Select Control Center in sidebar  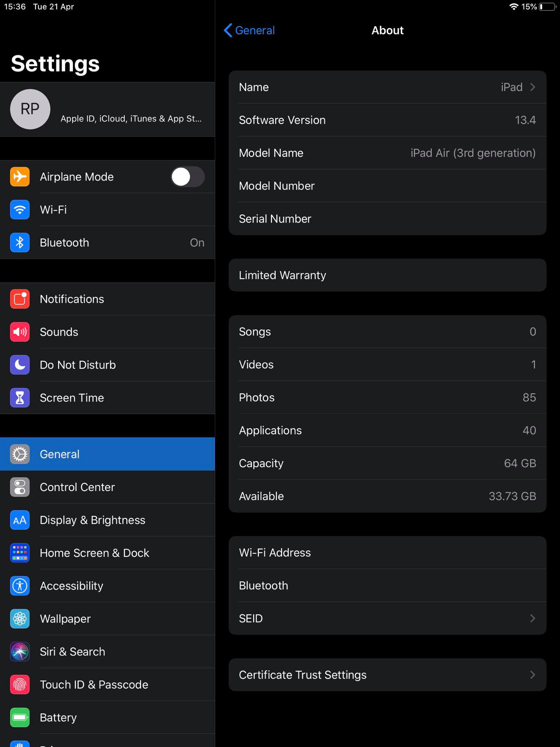[77, 487]
